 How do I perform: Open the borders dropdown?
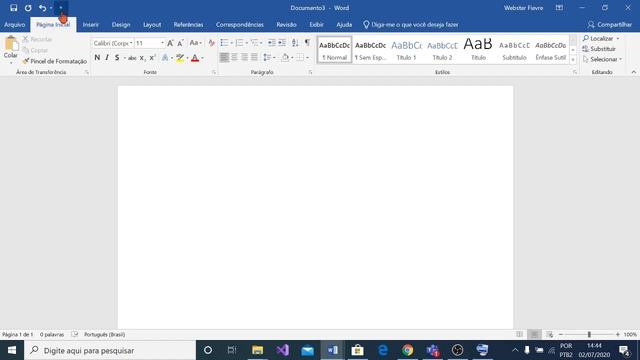(308, 58)
